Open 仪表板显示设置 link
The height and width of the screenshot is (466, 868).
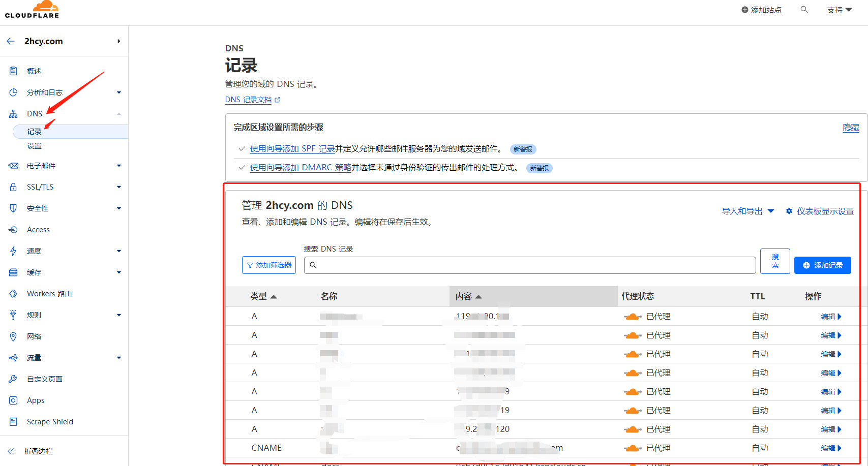pos(825,211)
